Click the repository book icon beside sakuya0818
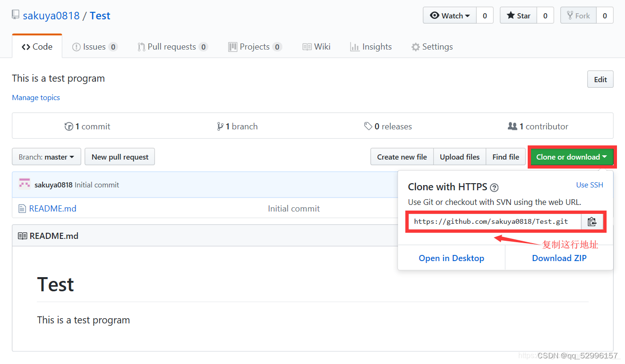625x364 pixels. pos(16,15)
